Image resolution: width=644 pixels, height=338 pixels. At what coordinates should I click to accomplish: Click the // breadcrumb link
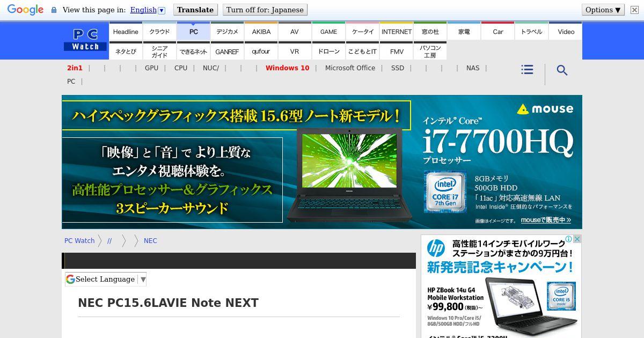coord(109,241)
